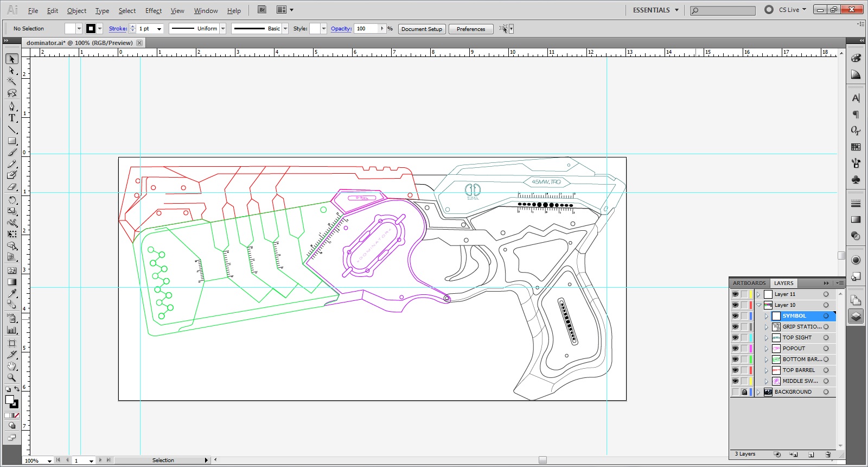Click the Document Setup button
868x467 pixels.
pyautogui.click(x=422, y=29)
